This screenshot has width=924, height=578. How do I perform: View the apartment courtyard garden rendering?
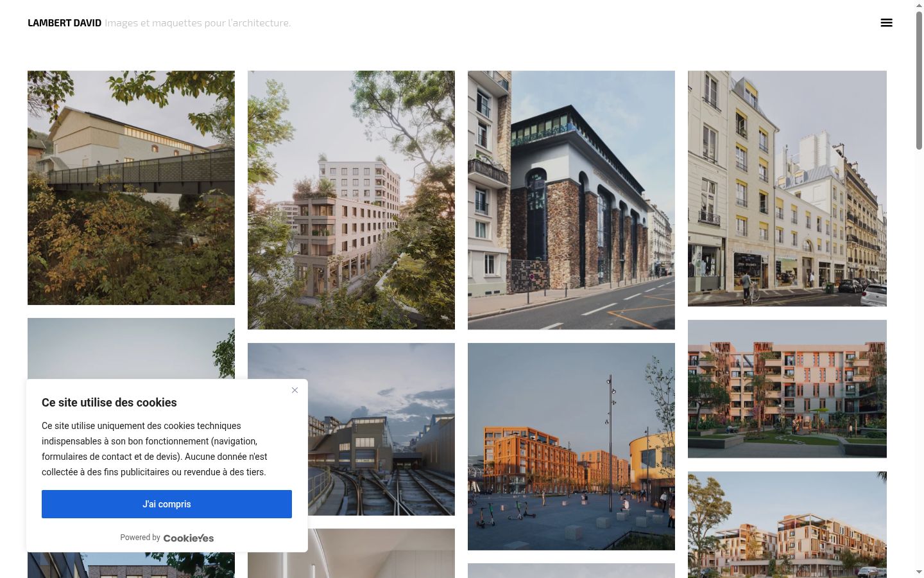[787, 389]
